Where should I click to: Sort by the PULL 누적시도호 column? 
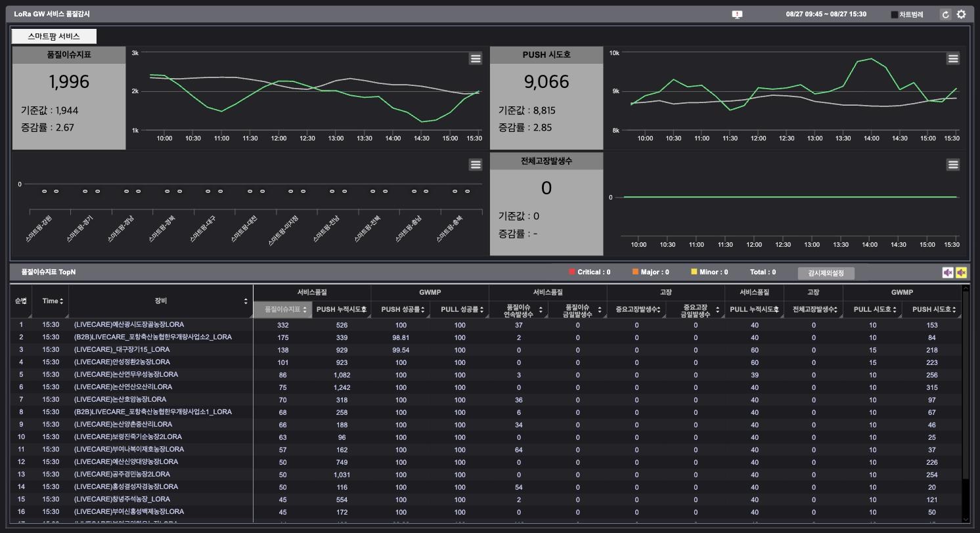(755, 309)
